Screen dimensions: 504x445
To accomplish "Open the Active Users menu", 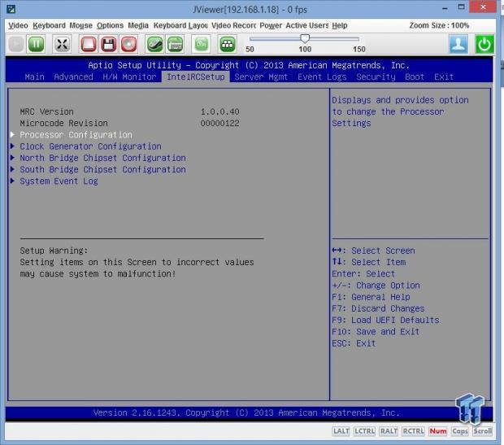I will click(x=307, y=25).
